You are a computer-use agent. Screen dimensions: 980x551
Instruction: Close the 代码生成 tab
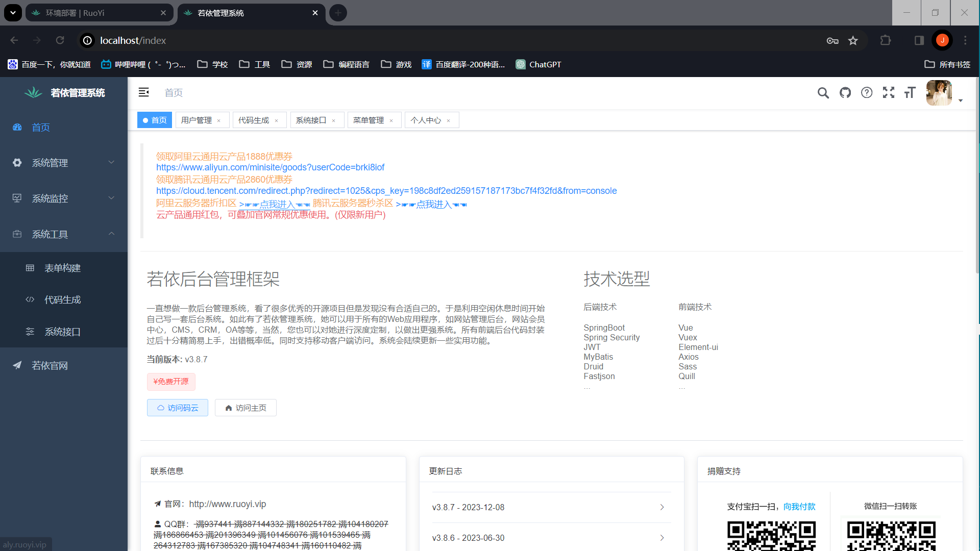(277, 121)
